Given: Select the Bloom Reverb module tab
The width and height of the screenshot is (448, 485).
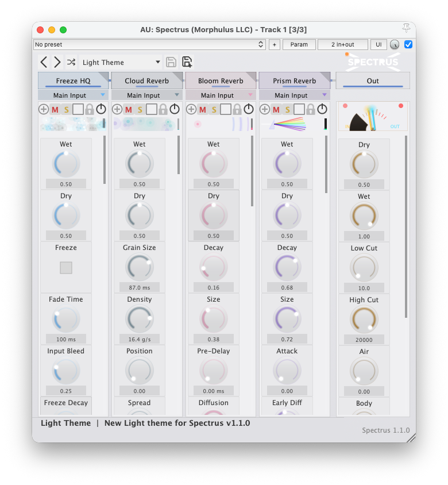Looking at the screenshot, I should click(x=221, y=80).
